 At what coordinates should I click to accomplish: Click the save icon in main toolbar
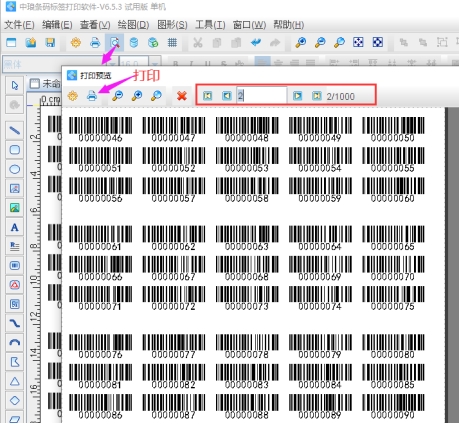click(x=50, y=42)
